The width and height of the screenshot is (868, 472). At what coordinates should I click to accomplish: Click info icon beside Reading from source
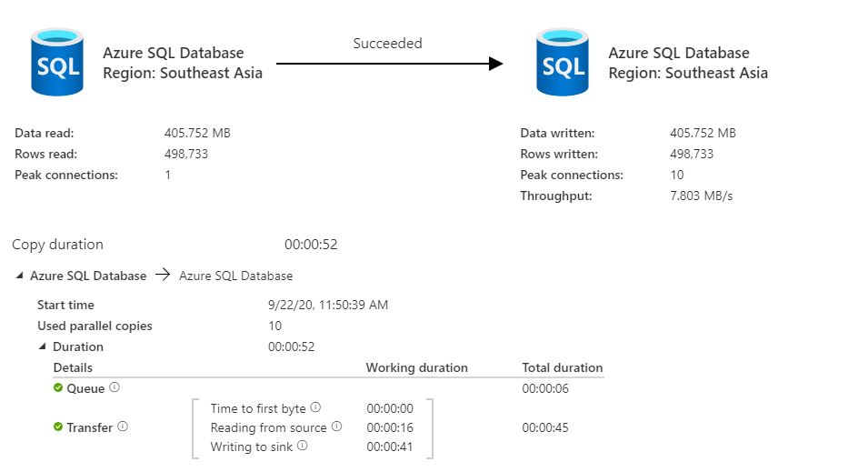(x=336, y=426)
